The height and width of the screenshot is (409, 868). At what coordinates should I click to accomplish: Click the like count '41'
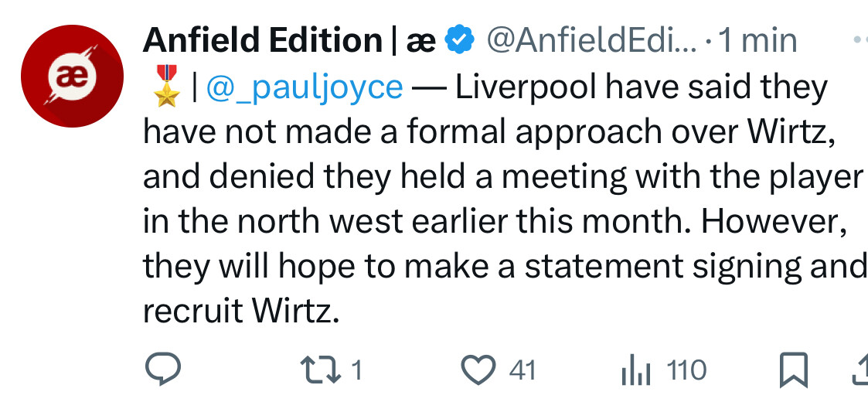523,370
